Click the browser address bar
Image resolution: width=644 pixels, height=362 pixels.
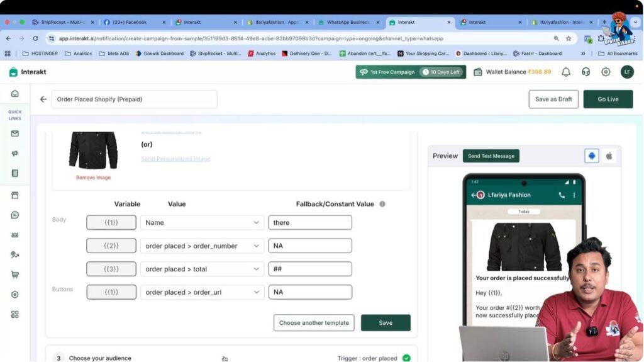(x=304, y=38)
